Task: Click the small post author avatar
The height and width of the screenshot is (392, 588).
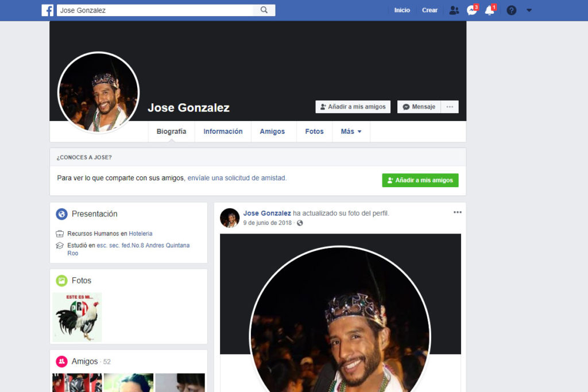Action: tap(230, 218)
